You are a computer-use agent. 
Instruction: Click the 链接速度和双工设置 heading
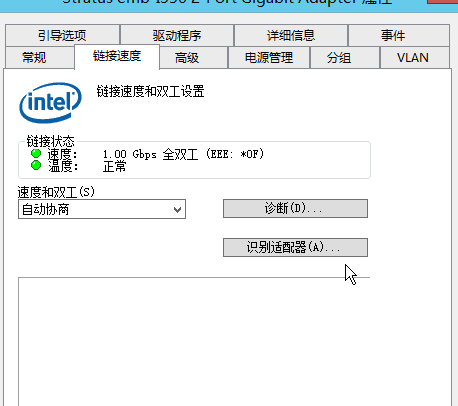click(x=150, y=91)
